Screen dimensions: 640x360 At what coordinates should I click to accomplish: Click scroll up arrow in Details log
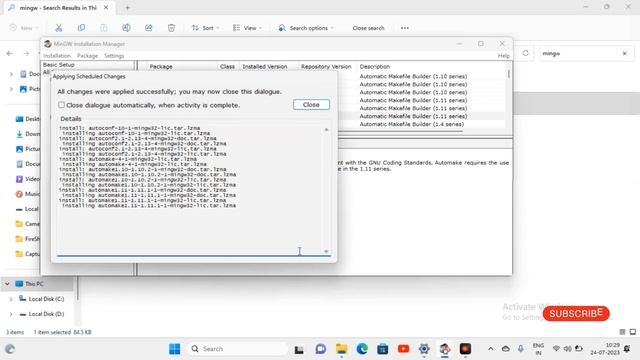pyautogui.click(x=326, y=129)
